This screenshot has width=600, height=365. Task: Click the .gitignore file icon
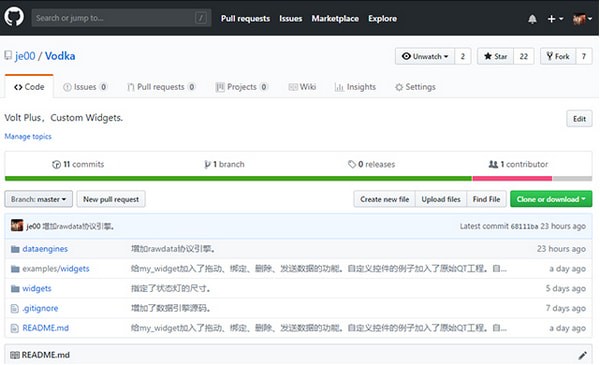pyautogui.click(x=15, y=308)
